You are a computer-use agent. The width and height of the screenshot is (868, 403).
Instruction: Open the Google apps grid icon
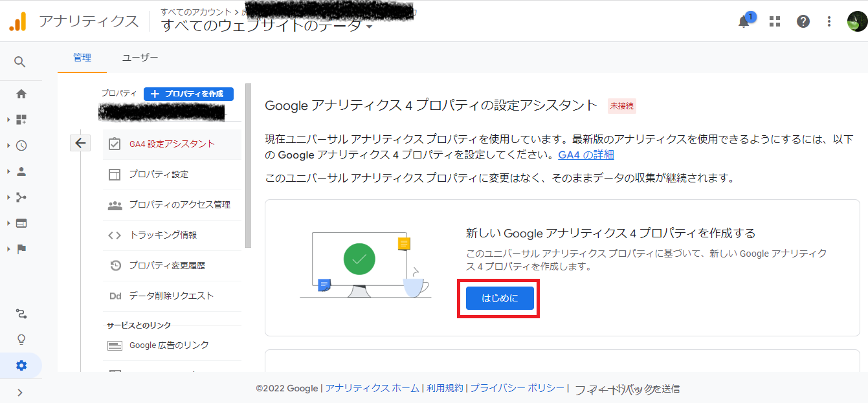point(775,21)
